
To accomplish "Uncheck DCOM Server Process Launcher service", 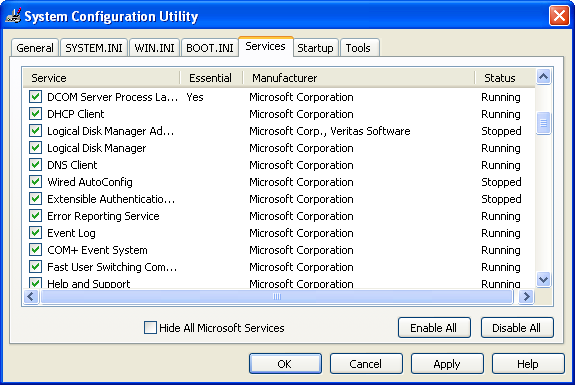I will 35,97.
